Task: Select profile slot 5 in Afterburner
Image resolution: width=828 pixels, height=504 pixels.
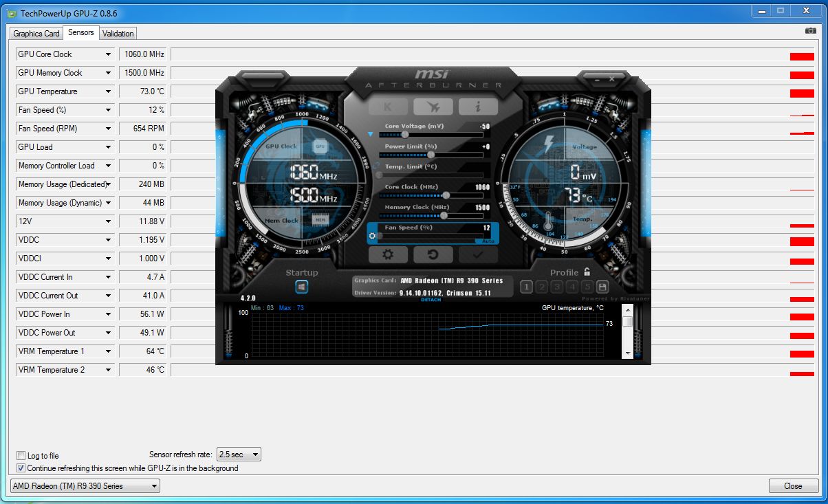Action: (x=587, y=287)
